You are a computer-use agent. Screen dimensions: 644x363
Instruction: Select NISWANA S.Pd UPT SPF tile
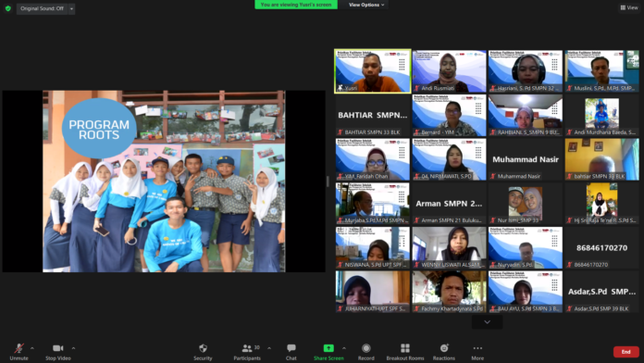pos(373,247)
